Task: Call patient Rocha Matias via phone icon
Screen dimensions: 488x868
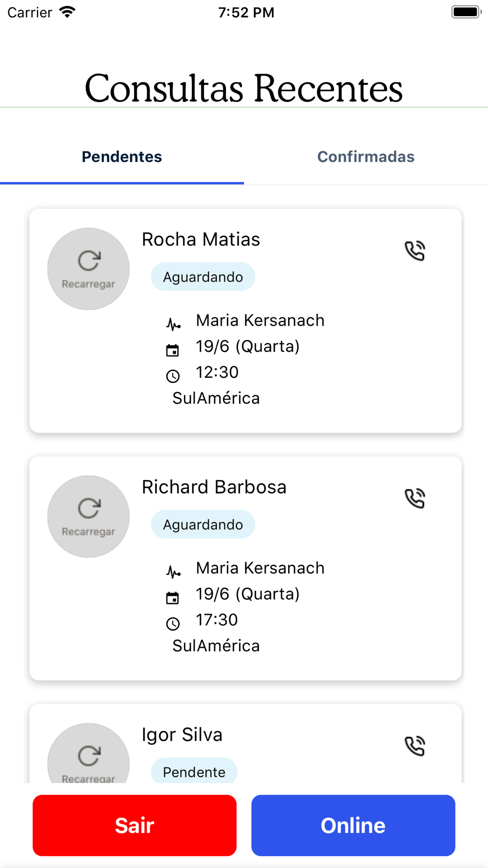Action: (415, 251)
